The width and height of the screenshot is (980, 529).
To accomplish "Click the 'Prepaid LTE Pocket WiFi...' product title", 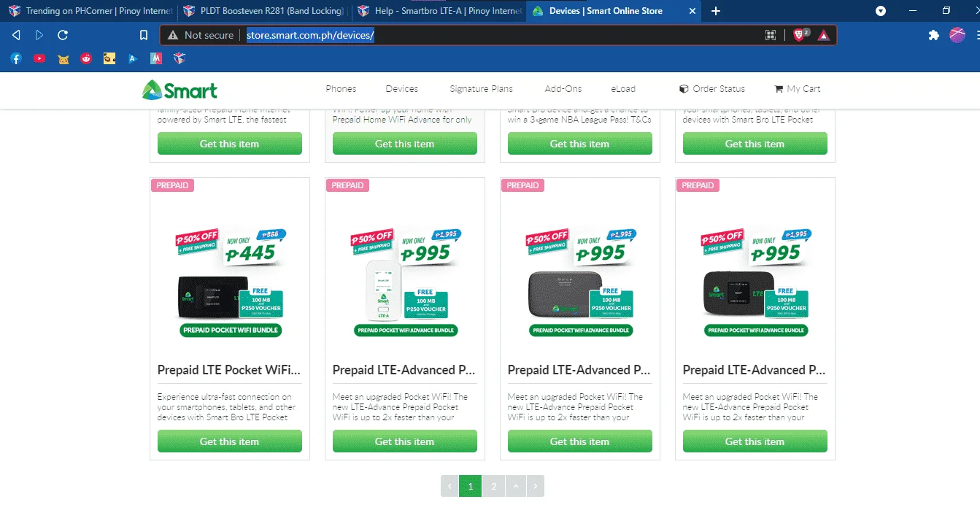I will point(229,370).
